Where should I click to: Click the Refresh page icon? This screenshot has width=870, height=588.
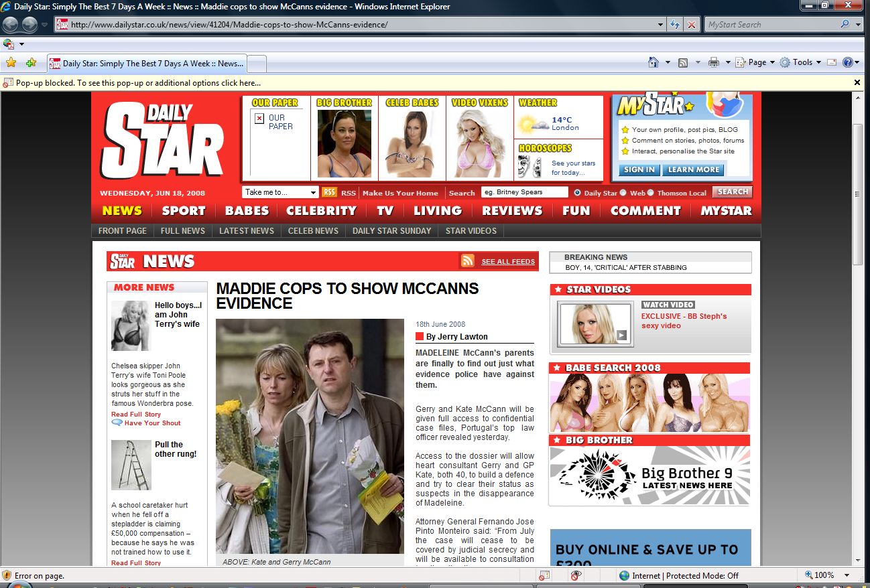tap(675, 25)
